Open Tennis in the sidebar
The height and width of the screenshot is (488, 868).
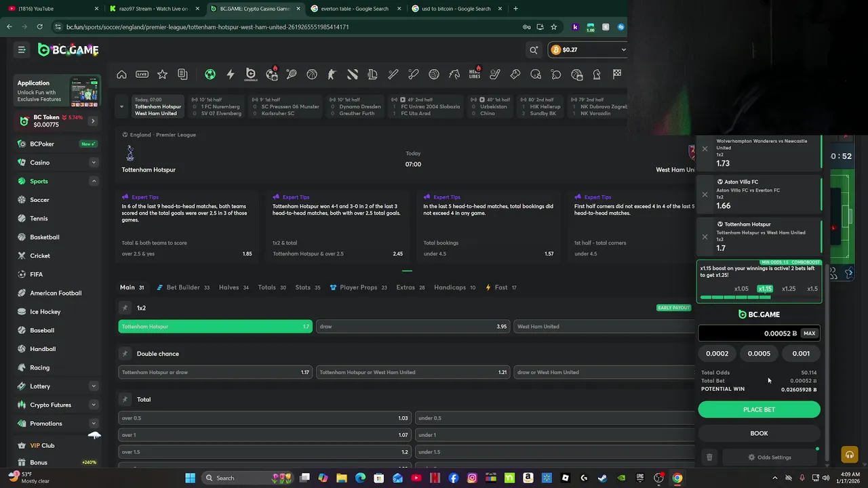39,218
